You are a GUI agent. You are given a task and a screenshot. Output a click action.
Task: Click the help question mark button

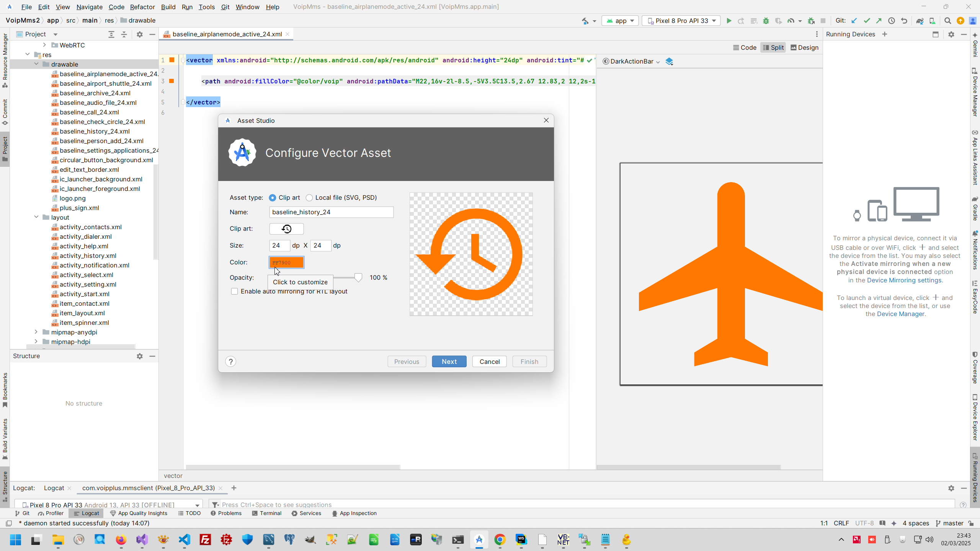(x=230, y=362)
